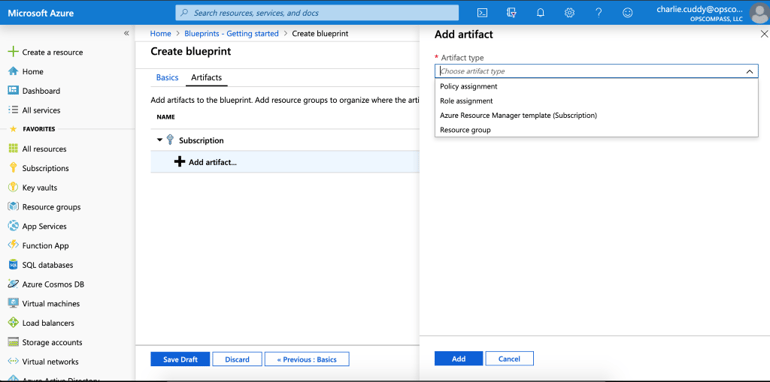Select the Artifacts tab
This screenshot has width=770, height=382.
(206, 77)
